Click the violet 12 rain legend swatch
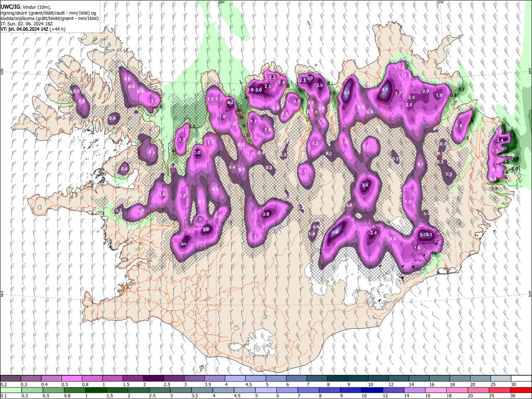This screenshot has height=399, width=532. tap(393, 390)
